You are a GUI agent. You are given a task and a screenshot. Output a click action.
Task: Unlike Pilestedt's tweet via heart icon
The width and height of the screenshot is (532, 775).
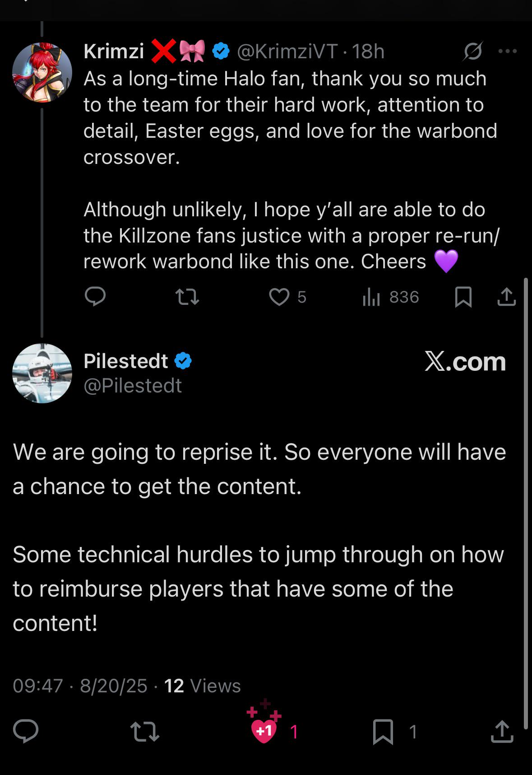click(x=264, y=730)
